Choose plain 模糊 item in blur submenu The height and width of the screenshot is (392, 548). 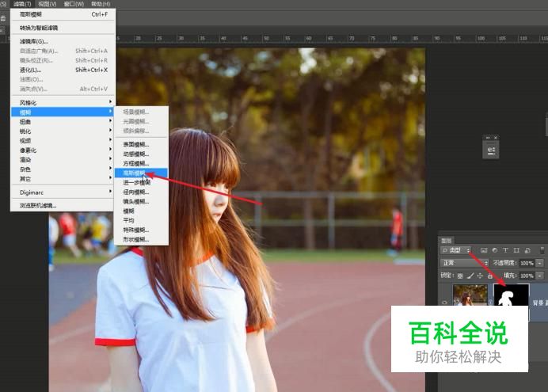pos(141,211)
